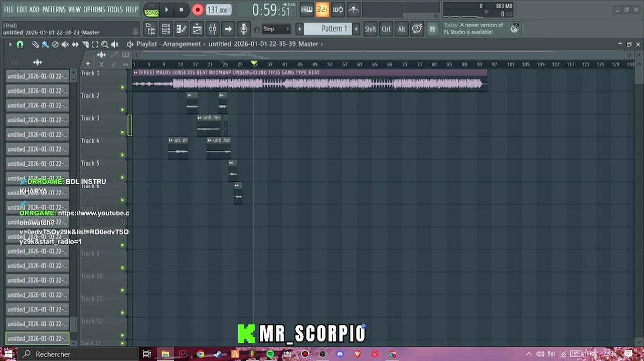
Task: Open the shopping cart icon
Action: [432, 29]
